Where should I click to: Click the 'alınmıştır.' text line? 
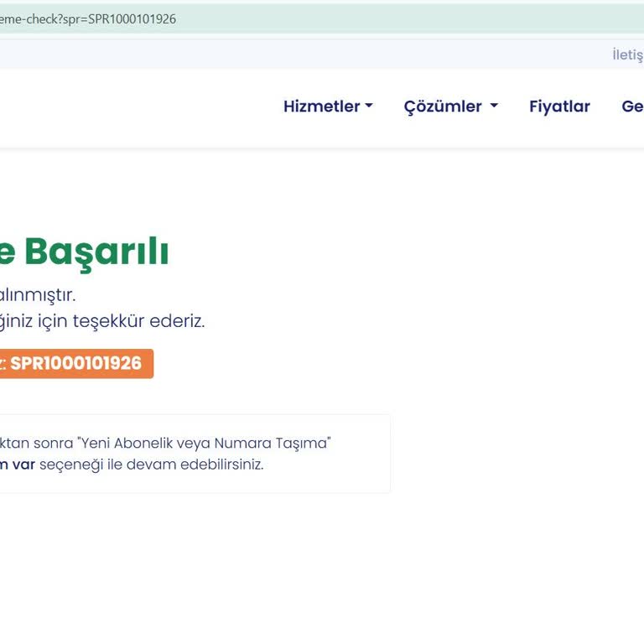(x=38, y=295)
